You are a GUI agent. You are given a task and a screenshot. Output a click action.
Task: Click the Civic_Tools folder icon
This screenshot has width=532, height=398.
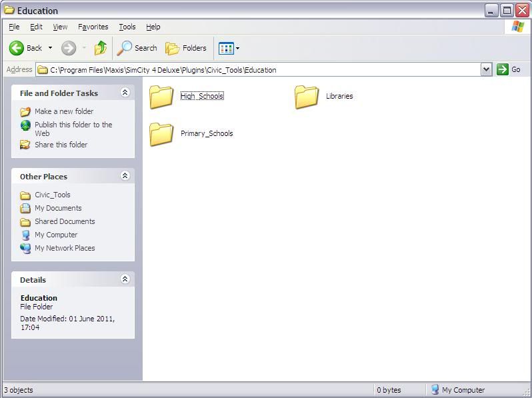(25, 195)
